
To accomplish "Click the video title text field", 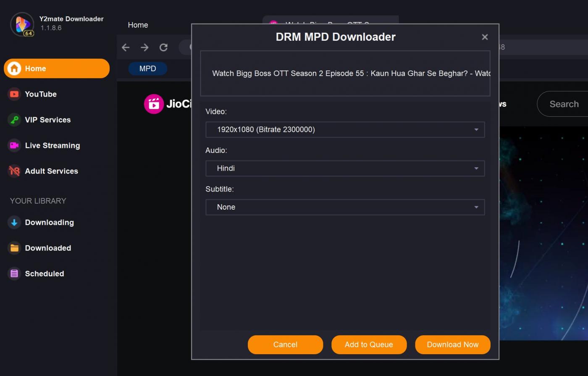I will point(345,74).
